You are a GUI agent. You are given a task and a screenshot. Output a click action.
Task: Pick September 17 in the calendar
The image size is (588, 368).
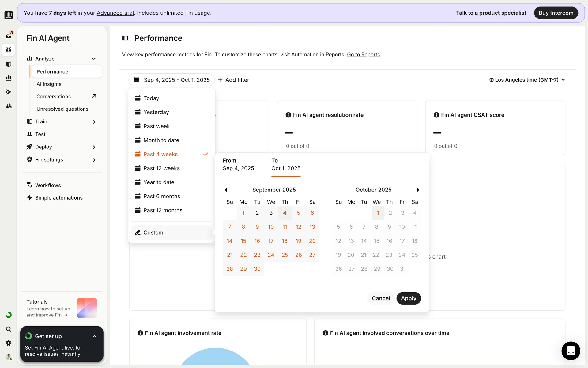[271, 241]
